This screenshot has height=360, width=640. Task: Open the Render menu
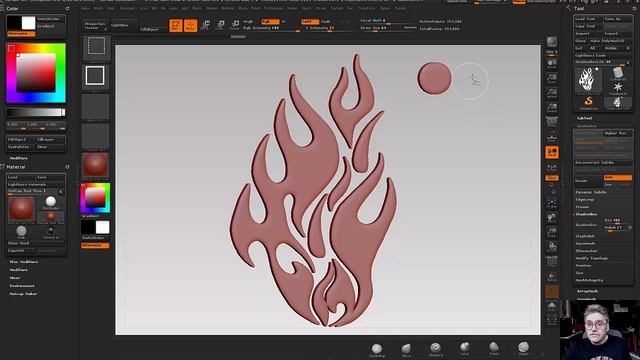click(x=292, y=8)
